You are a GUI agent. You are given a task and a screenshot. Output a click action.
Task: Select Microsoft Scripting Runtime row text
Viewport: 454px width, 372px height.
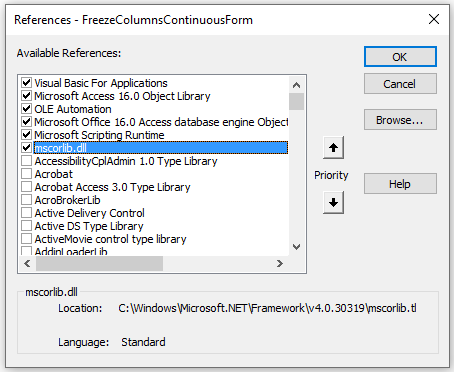tap(99, 135)
